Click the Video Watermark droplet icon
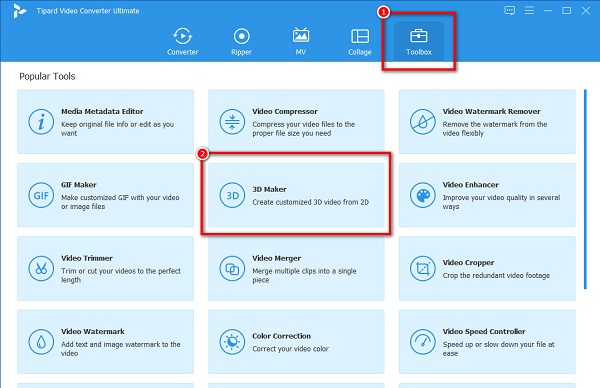The height and width of the screenshot is (388, 600). [x=41, y=342]
